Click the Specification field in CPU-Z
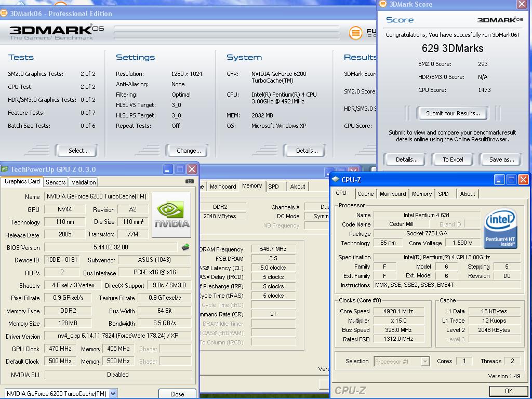This screenshot has width=532, height=399. 447,257
